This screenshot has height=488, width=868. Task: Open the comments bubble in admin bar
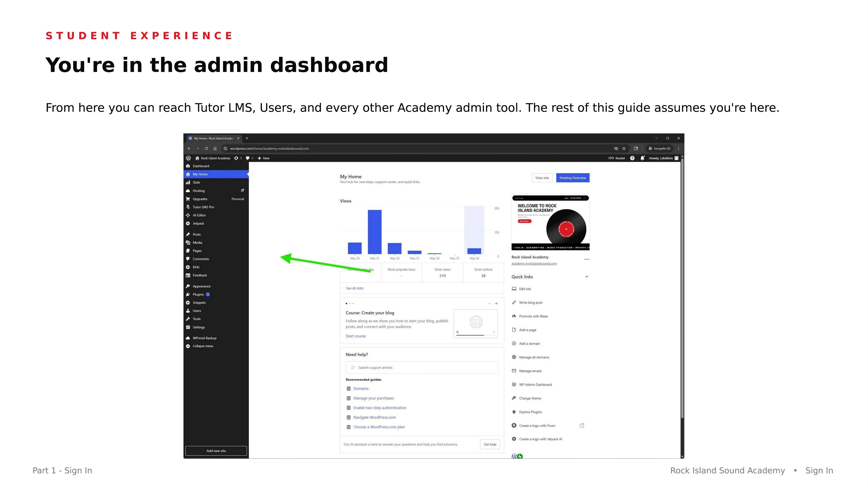pos(249,158)
